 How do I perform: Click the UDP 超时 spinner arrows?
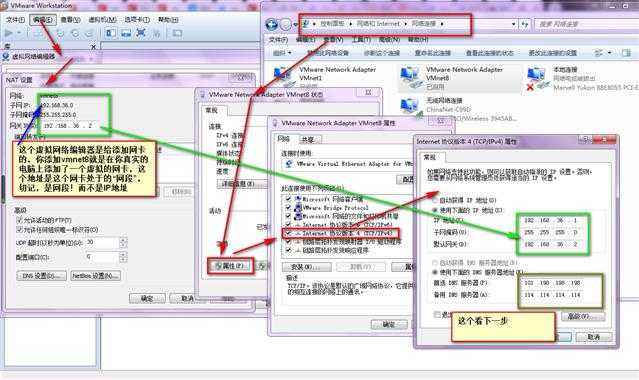(123, 243)
